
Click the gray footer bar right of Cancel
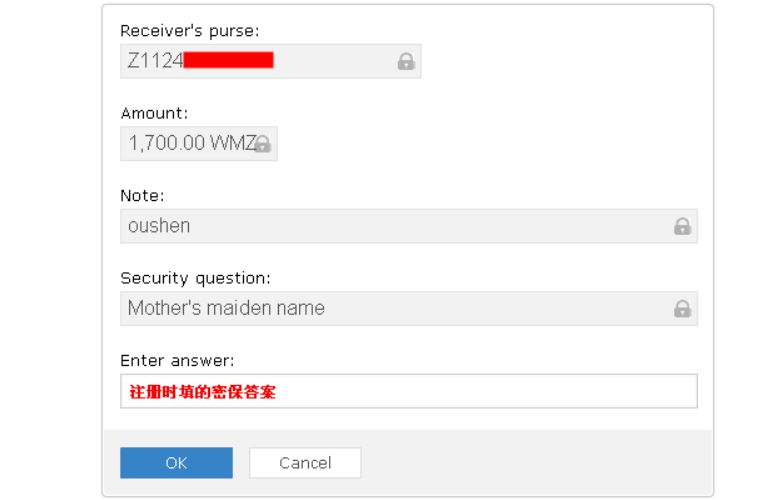pyautogui.click(x=537, y=462)
